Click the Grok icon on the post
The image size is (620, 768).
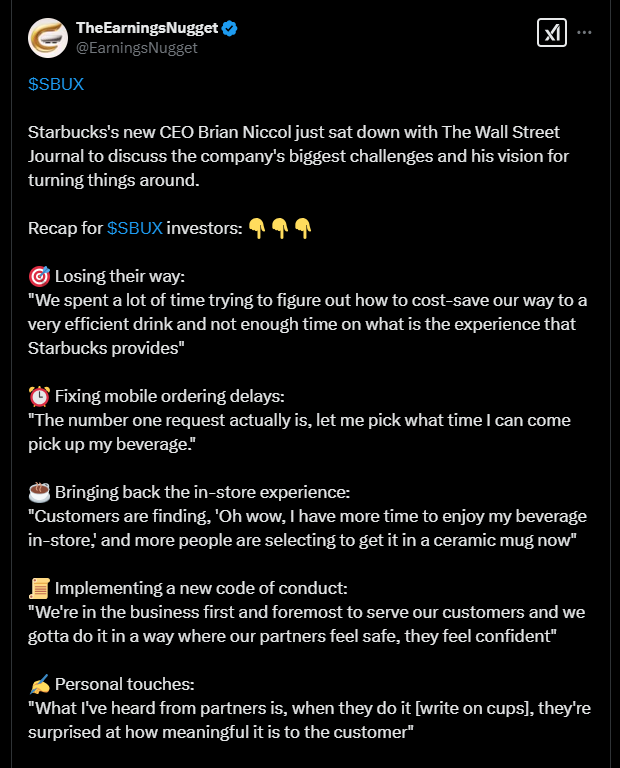552,32
